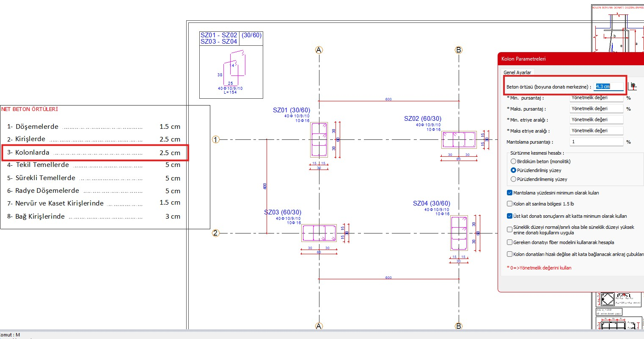Image resolution: width=644 pixels, height=339 pixels.
Task: Click the '3- Kolonlarda' table row
Action: click(94, 153)
